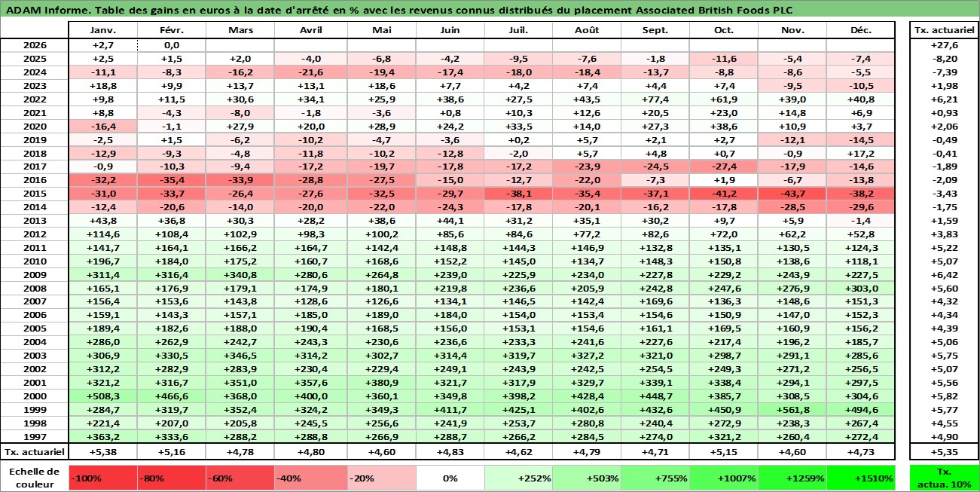Click the 2017 Oct. value -27,4
980x492 pixels.
(x=723, y=167)
